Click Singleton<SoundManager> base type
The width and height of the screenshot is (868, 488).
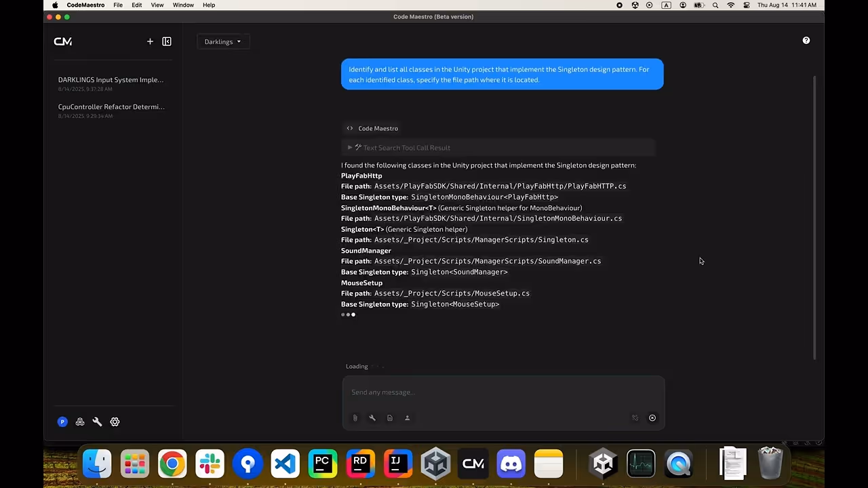point(459,272)
